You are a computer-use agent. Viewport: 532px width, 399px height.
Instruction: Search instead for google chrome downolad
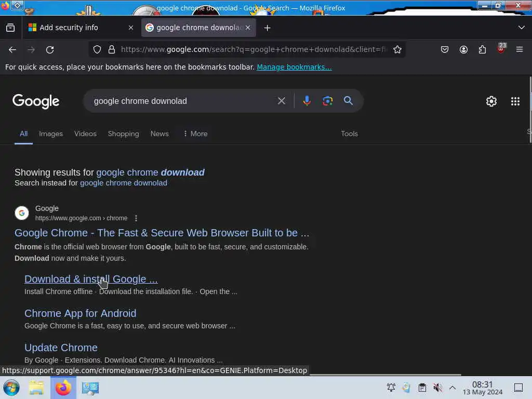click(124, 183)
